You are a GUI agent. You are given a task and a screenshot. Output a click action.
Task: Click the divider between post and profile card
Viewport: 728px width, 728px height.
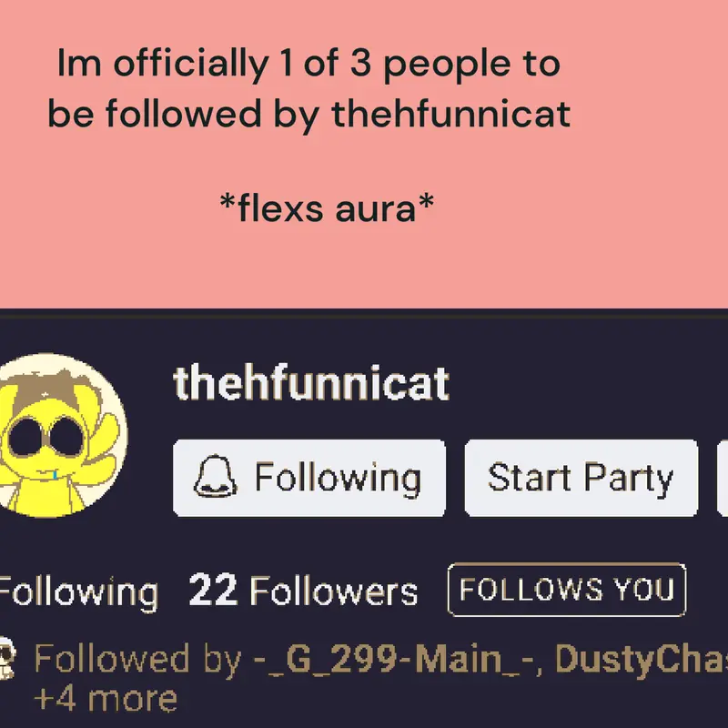[x=364, y=316]
